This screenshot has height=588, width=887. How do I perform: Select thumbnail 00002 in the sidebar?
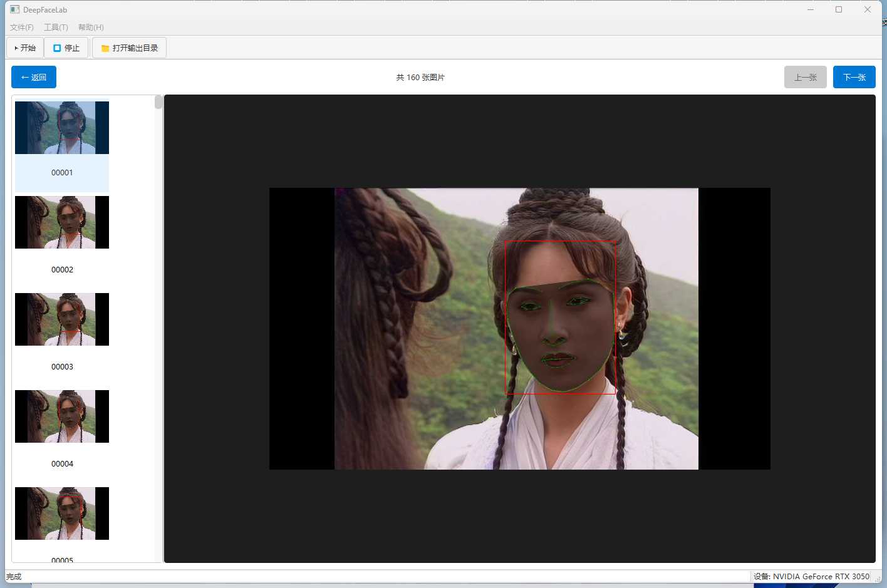(61, 222)
